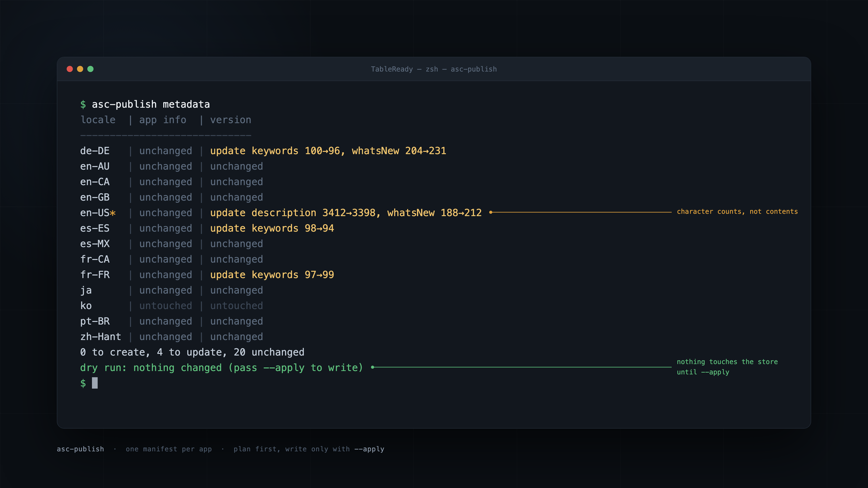Click the 'zh-Hant' locale label
Image resolution: width=868 pixels, height=488 pixels.
(101, 337)
